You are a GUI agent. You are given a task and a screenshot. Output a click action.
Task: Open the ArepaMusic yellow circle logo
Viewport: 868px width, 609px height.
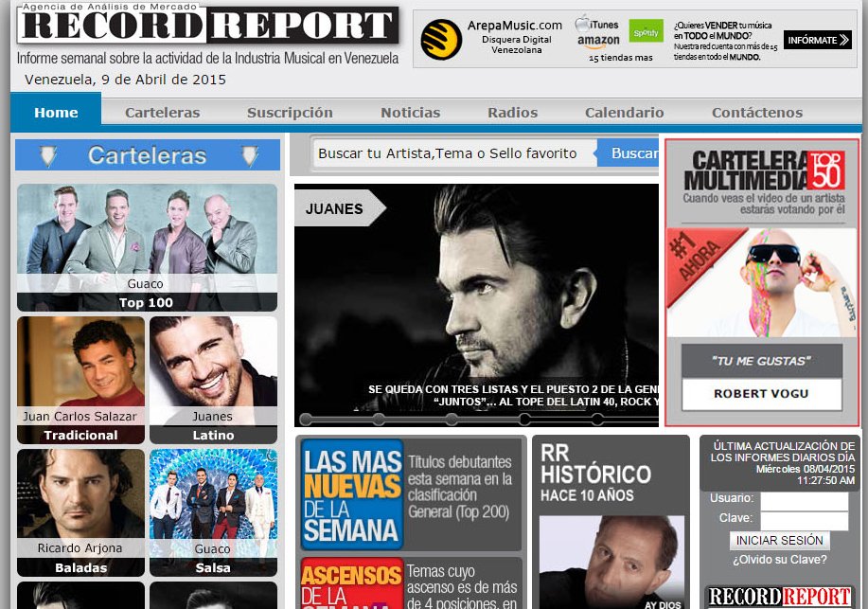(441, 40)
